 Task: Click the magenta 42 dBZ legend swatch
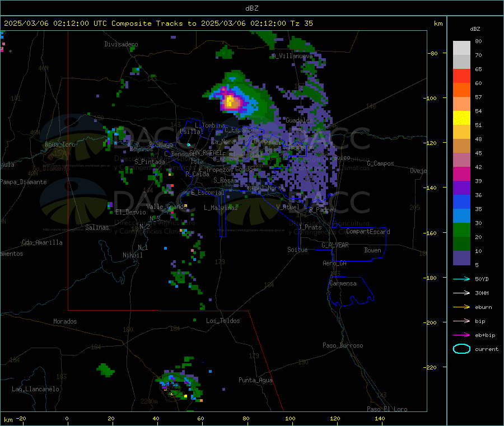(461, 174)
